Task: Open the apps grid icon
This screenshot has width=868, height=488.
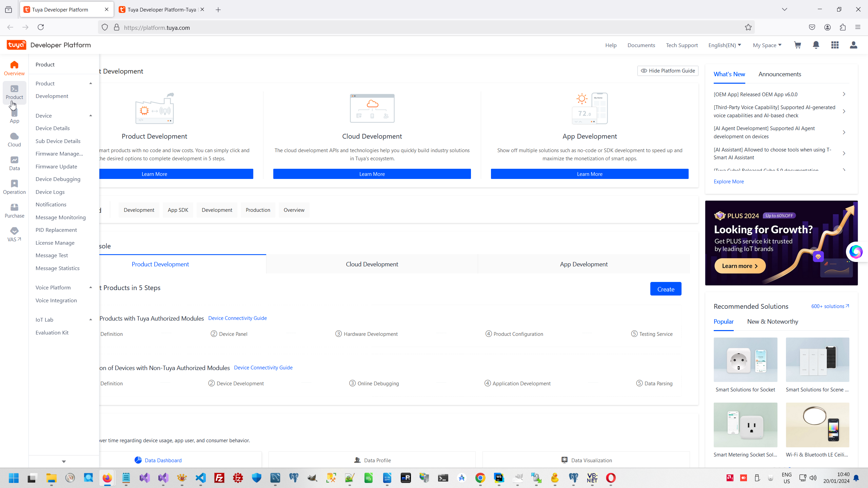Action: click(x=835, y=45)
